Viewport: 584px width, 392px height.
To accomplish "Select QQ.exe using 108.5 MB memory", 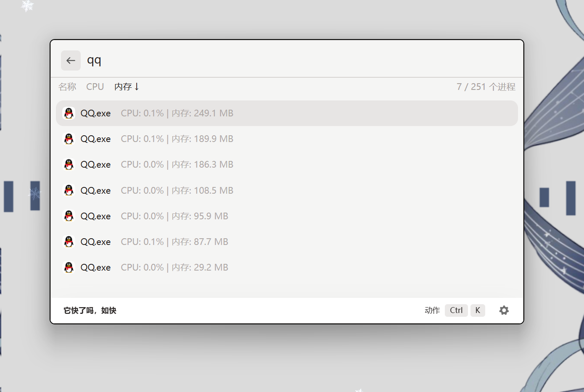I will coord(287,190).
